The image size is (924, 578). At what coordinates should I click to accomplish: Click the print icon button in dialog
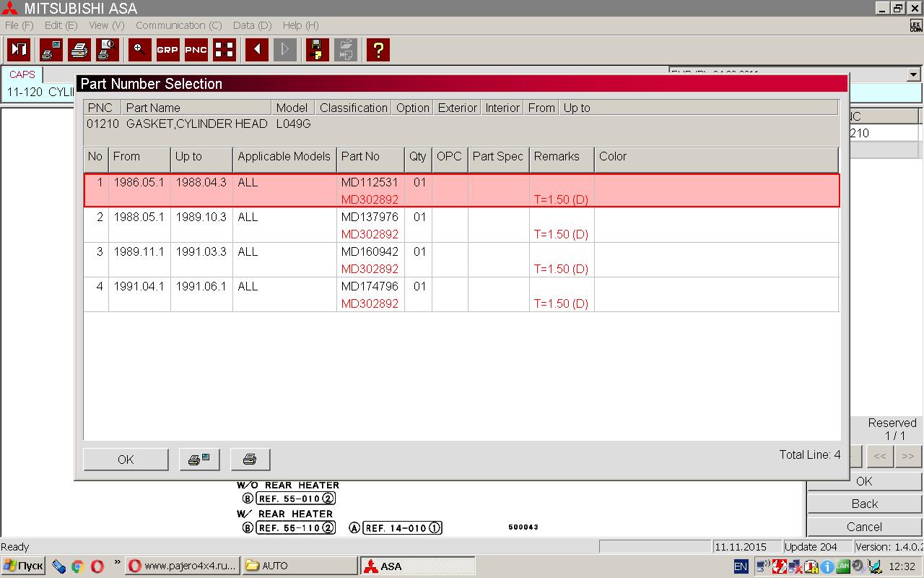[x=250, y=460]
